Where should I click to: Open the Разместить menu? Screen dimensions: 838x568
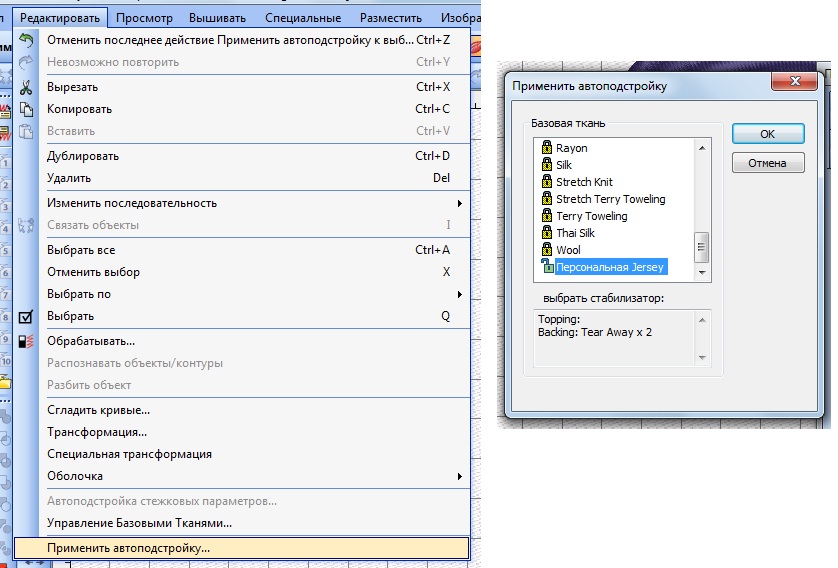pyautogui.click(x=391, y=18)
